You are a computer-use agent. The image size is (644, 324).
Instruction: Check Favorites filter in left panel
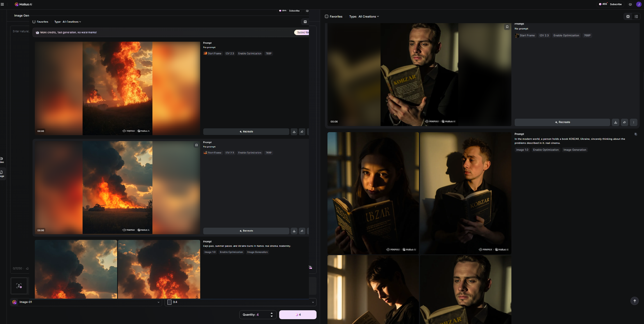(x=34, y=22)
